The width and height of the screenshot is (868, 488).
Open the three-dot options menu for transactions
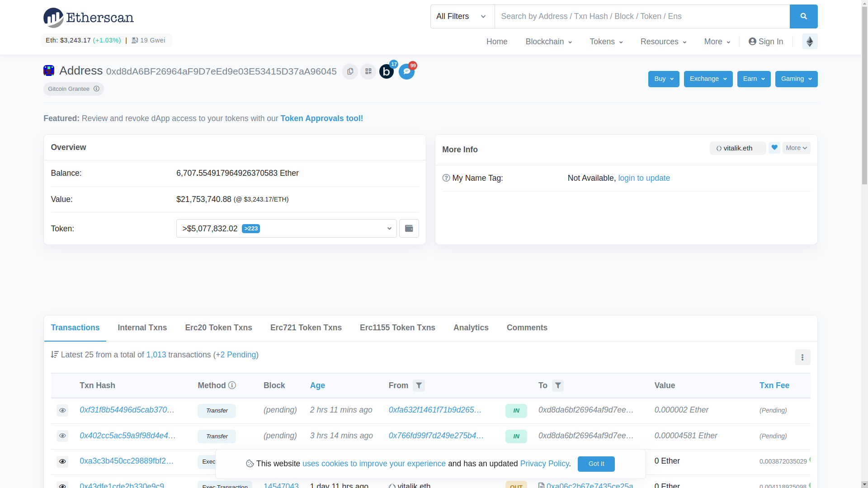pos(802,357)
